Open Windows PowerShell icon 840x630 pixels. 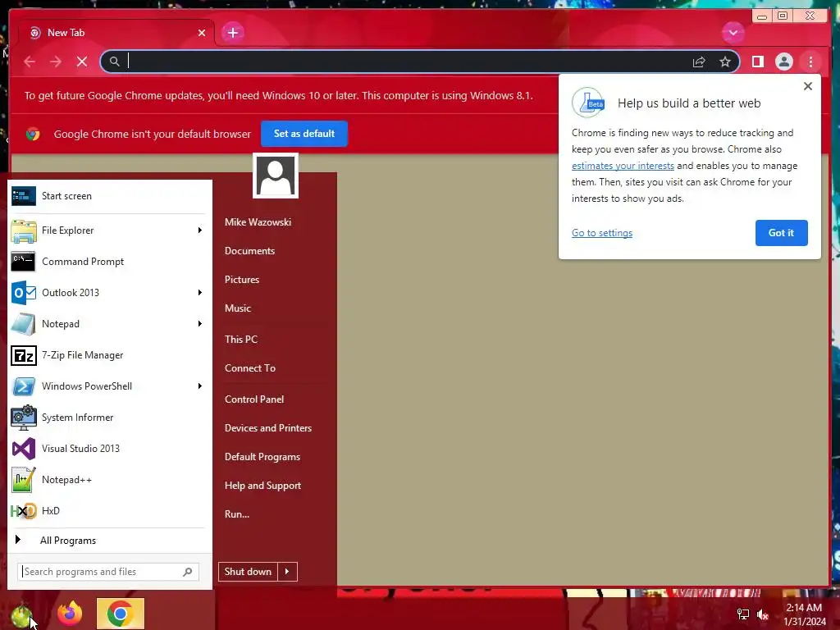click(x=24, y=386)
